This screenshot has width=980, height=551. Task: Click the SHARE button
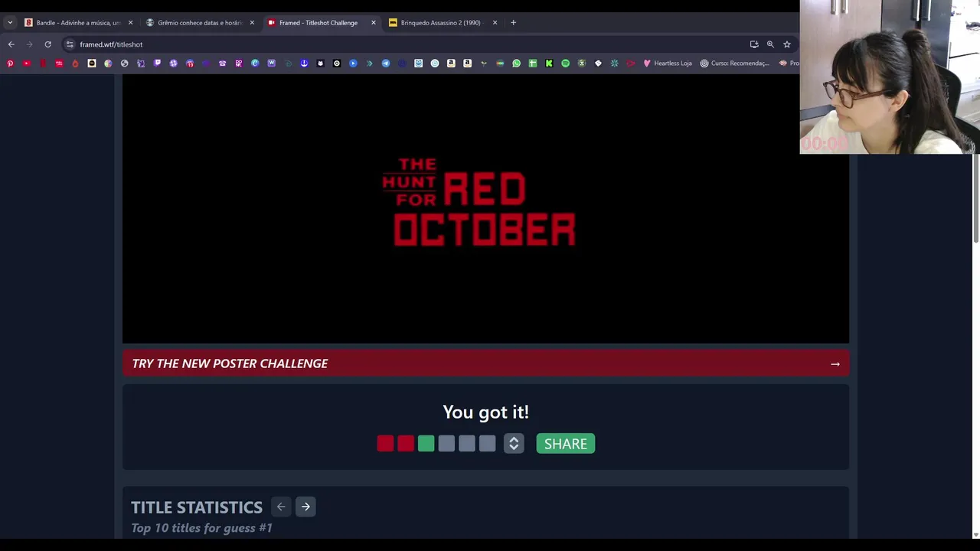point(566,444)
